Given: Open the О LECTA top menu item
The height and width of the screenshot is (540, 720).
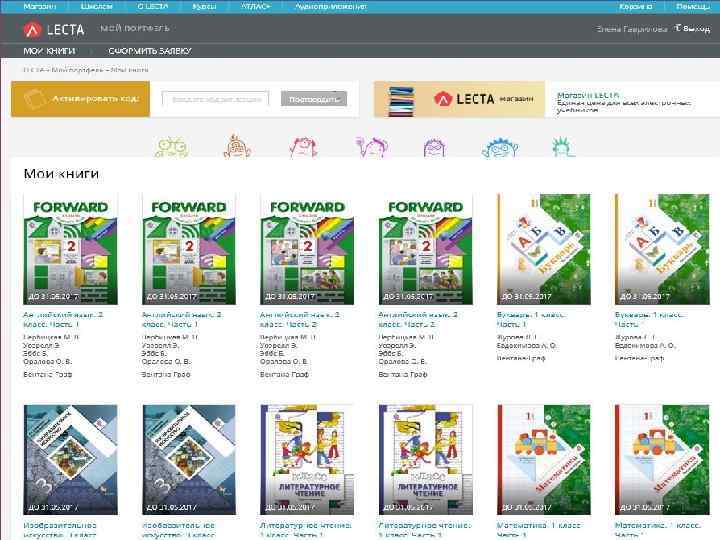Looking at the screenshot, I should [153, 6].
